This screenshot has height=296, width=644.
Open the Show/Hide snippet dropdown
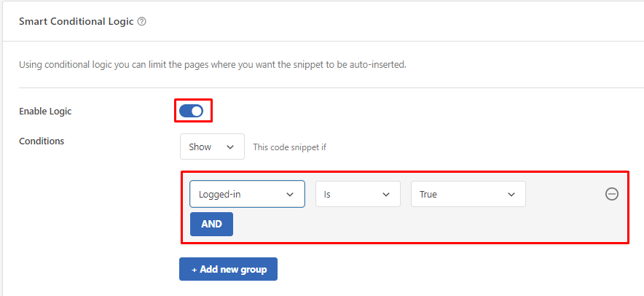pos(211,147)
